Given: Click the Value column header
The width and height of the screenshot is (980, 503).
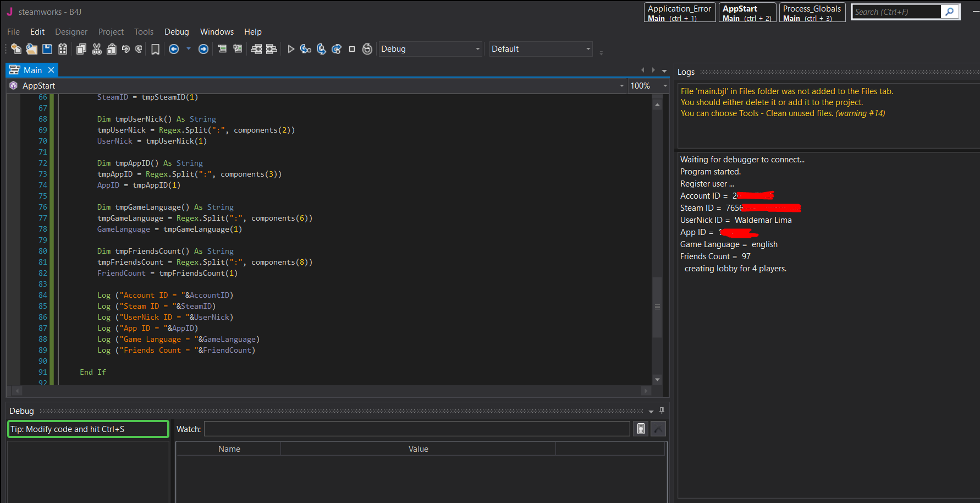Looking at the screenshot, I should pyautogui.click(x=419, y=449).
